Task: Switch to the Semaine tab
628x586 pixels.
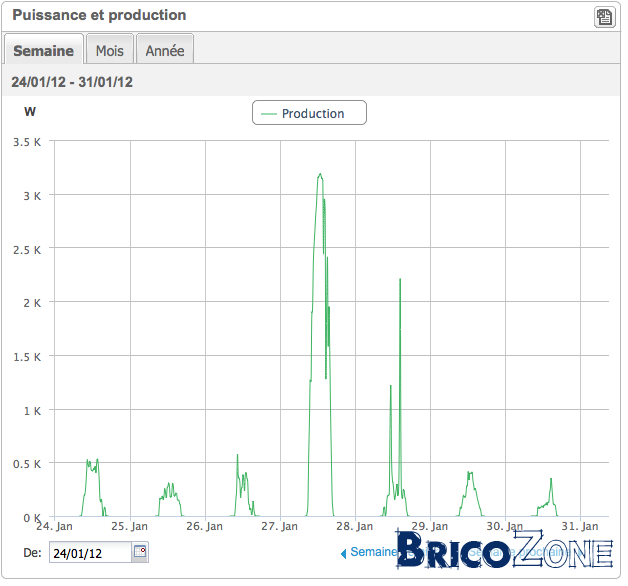Action: click(44, 51)
